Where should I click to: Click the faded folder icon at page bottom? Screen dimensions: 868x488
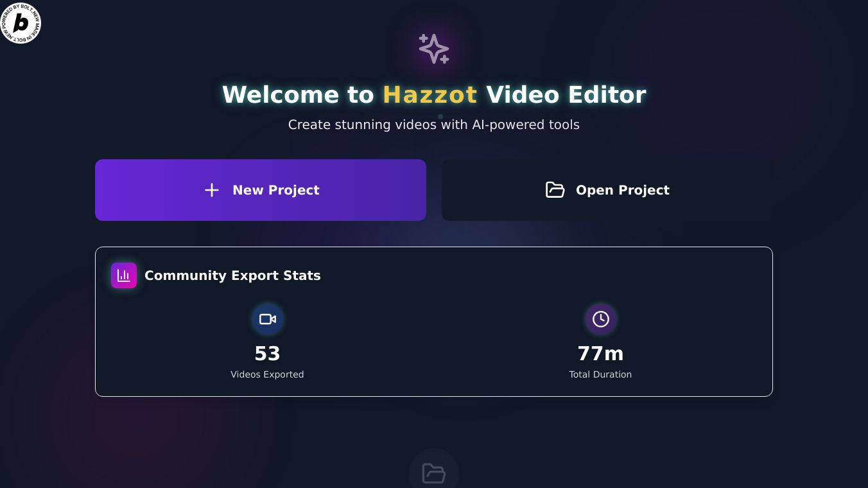coord(434,474)
